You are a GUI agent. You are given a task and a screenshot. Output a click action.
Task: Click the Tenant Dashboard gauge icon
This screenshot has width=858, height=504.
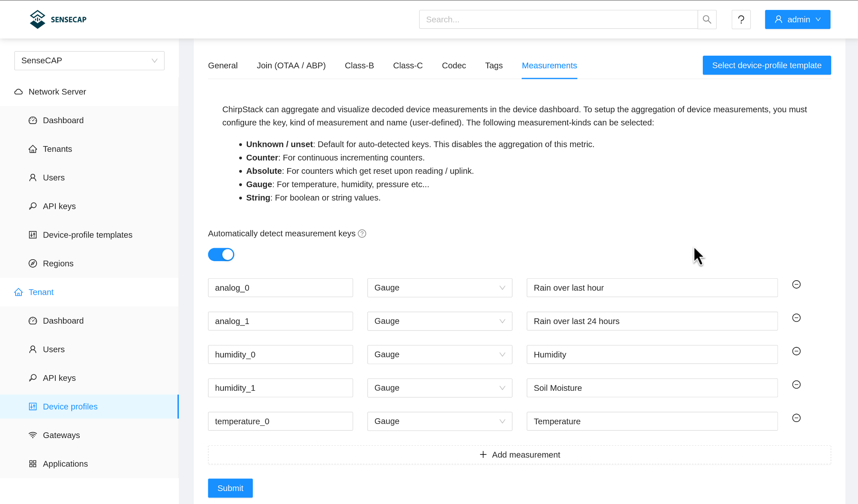tap(33, 321)
